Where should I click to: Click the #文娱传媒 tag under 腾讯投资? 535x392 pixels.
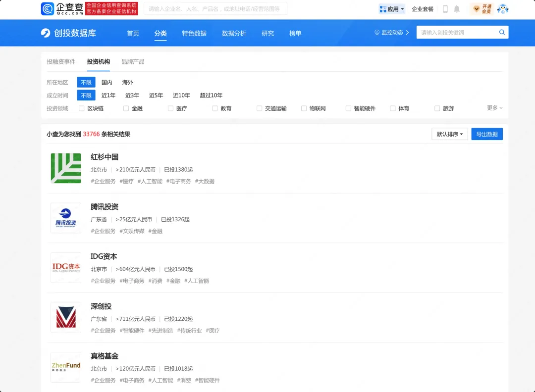tap(132, 231)
